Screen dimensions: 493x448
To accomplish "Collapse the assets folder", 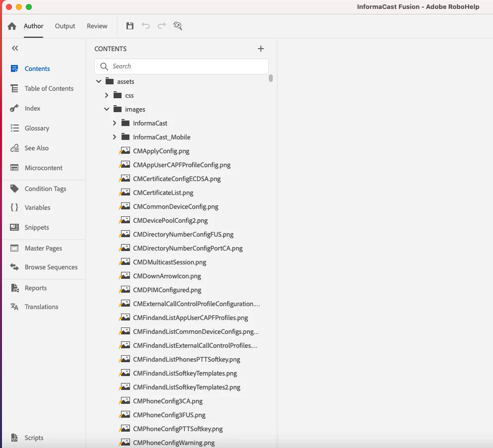I will [x=99, y=81].
